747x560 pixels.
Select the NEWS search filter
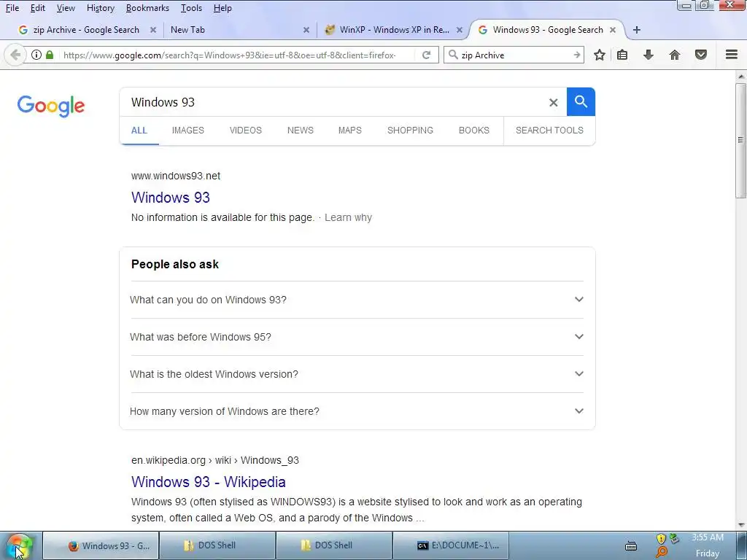click(300, 131)
